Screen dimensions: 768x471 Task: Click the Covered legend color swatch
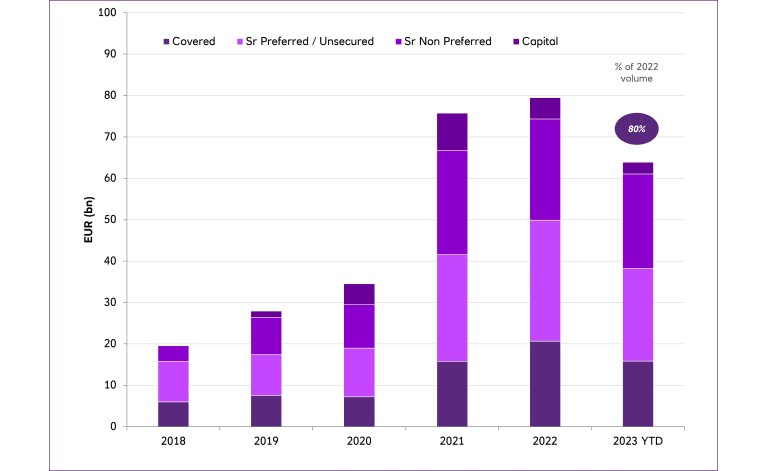pos(165,41)
